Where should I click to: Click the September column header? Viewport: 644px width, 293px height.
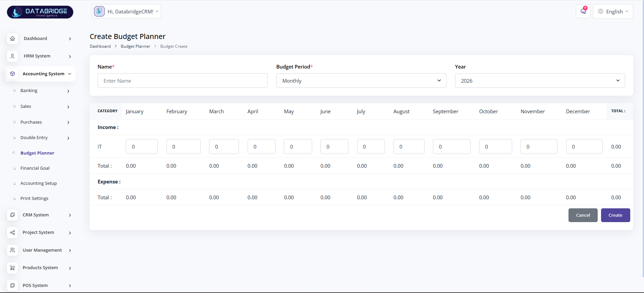click(x=445, y=112)
